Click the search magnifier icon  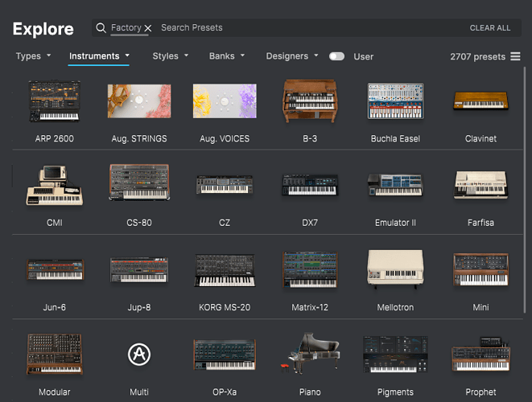(101, 28)
